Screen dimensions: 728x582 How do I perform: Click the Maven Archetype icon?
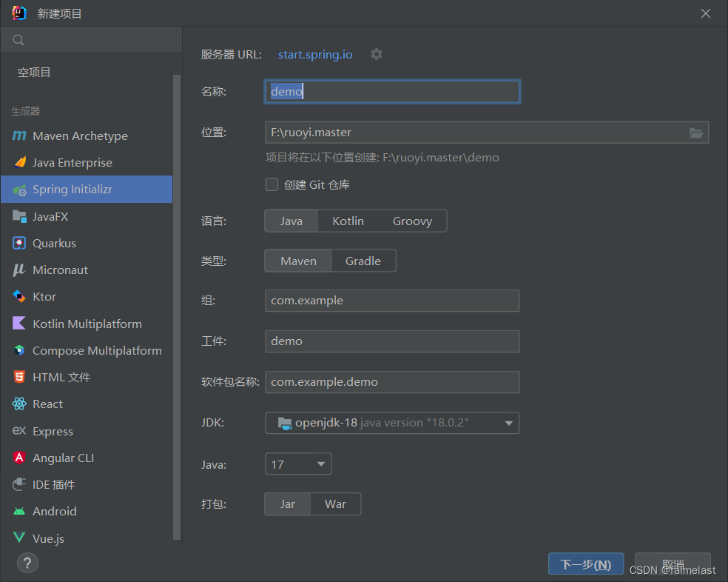click(x=19, y=136)
